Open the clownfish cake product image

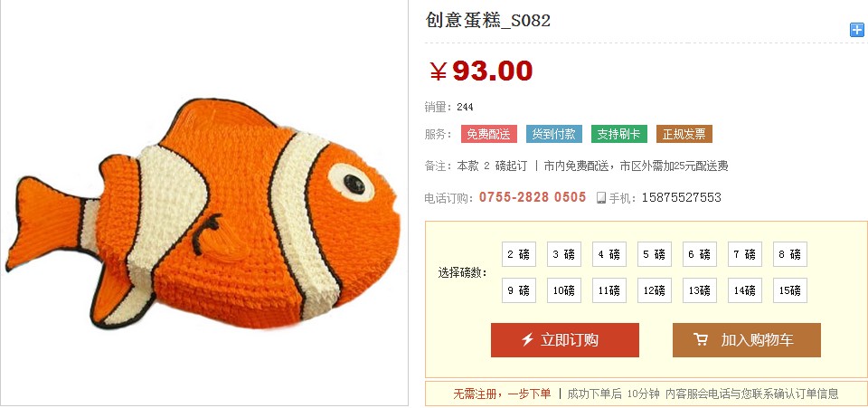[x=203, y=213]
